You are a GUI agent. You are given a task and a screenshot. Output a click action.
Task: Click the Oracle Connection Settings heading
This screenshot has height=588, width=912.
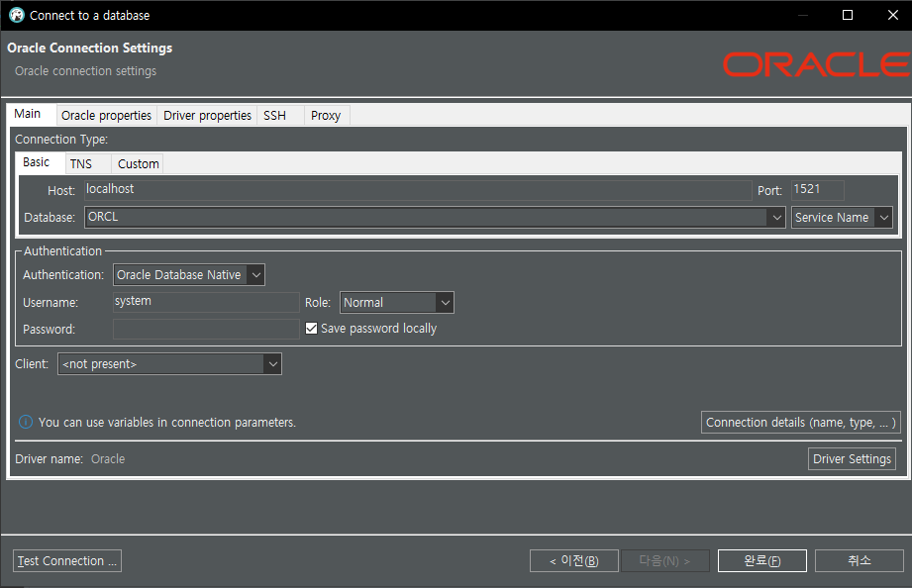pyautogui.click(x=89, y=48)
